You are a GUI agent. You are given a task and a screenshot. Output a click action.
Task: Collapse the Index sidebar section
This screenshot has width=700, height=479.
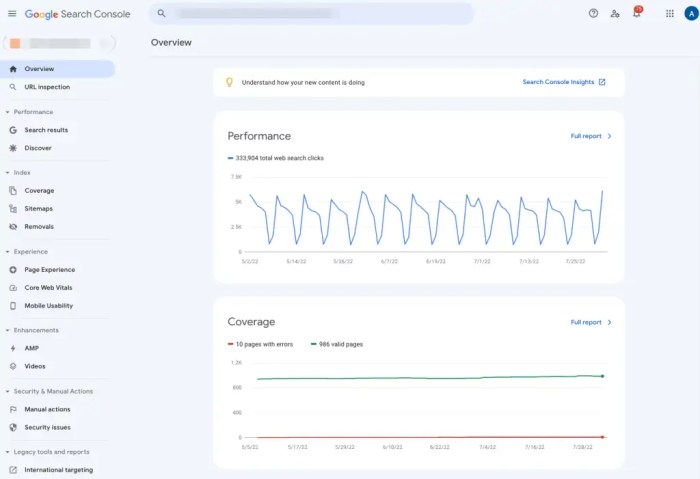click(7, 172)
